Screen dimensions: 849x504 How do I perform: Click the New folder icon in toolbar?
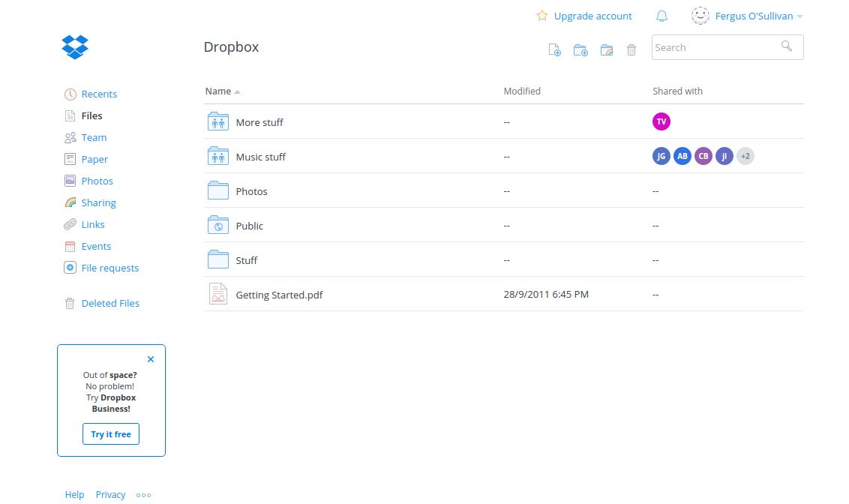tap(580, 50)
